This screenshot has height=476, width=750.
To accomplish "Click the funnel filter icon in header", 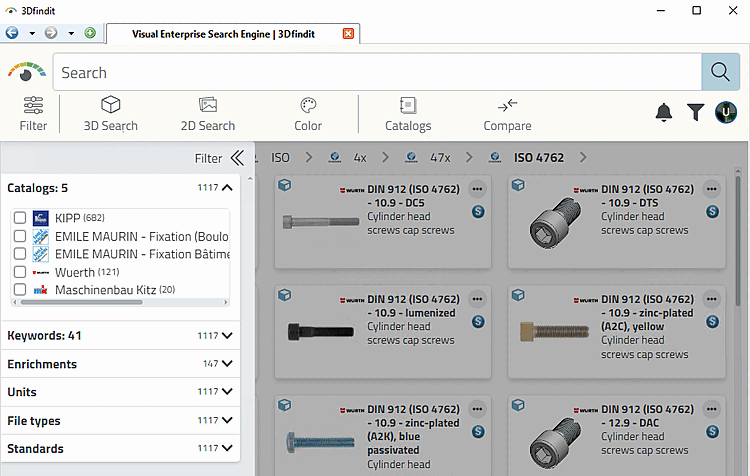I will pos(695,113).
